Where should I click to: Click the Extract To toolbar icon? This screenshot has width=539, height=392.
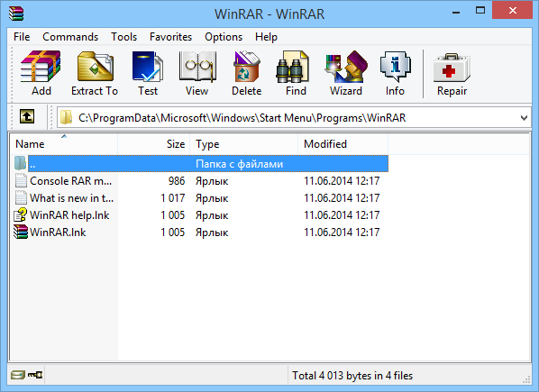(95, 67)
